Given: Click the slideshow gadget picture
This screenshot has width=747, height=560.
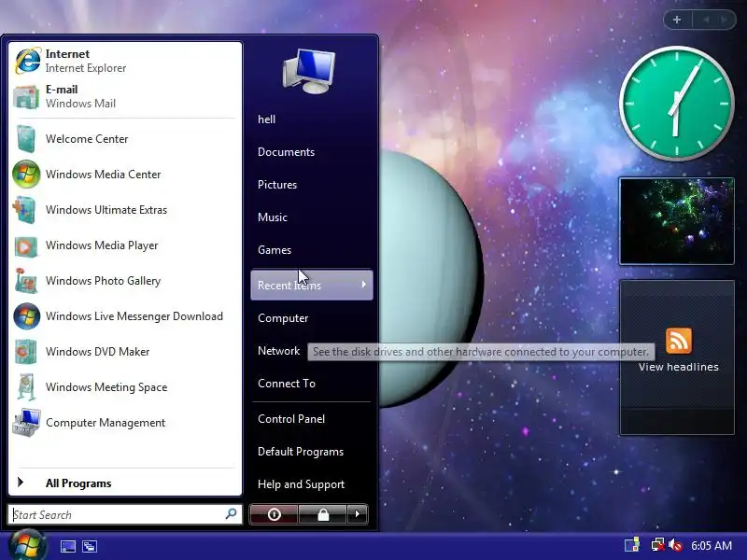Looking at the screenshot, I should tap(676, 221).
